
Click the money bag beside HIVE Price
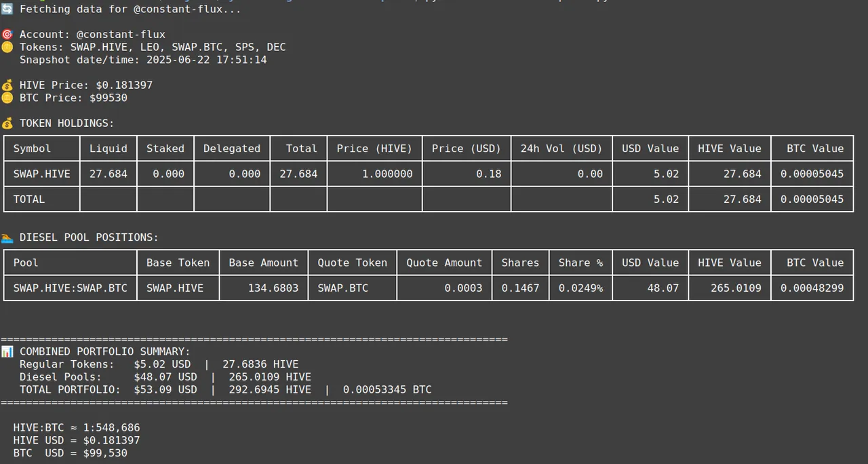click(x=7, y=85)
